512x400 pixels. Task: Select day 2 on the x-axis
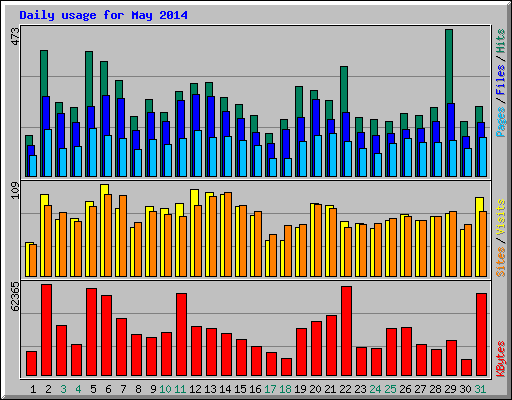tap(48, 389)
